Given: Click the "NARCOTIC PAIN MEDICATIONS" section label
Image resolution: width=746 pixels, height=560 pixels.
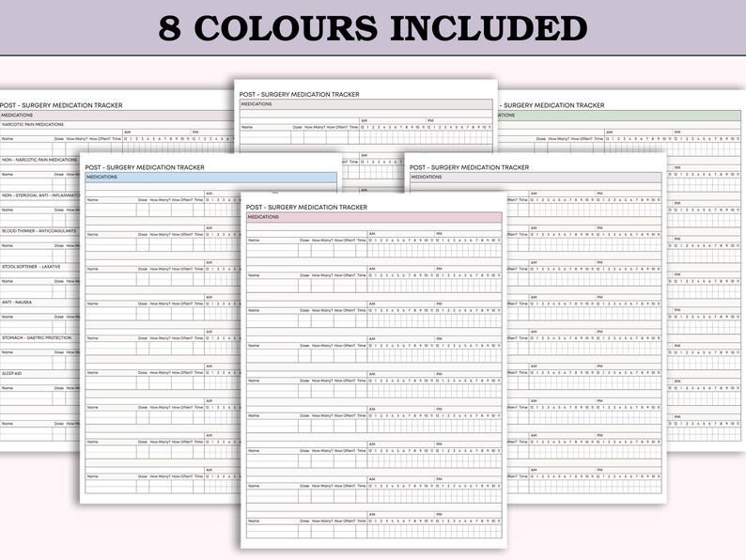Looking at the screenshot, I should click(32, 124).
